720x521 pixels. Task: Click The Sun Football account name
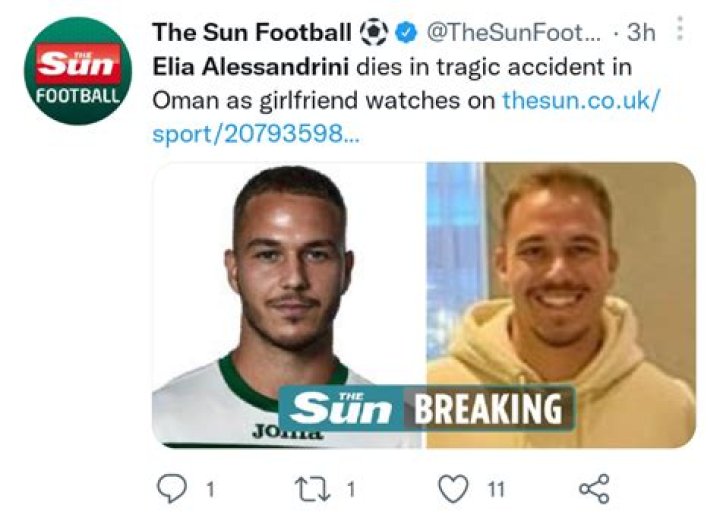tap(252, 32)
